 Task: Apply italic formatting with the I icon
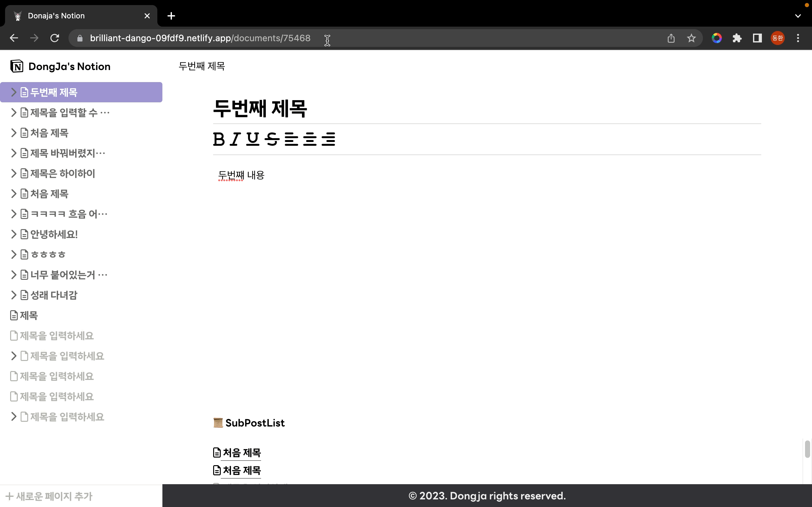click(235, 139)
